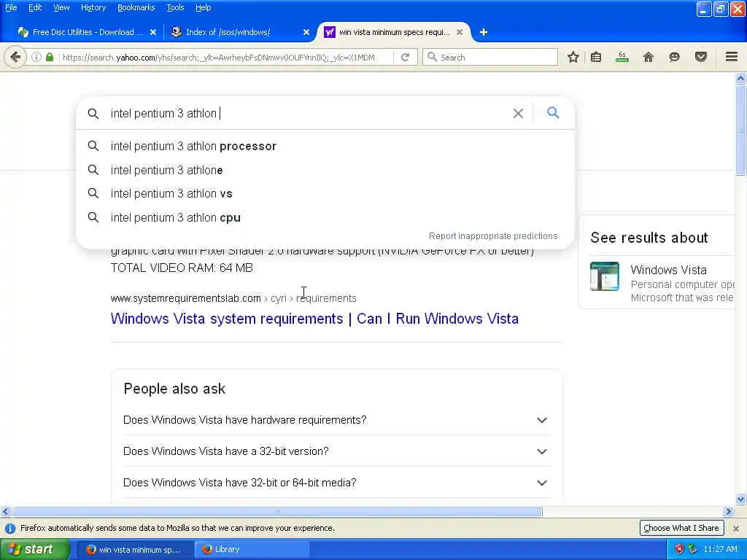Switch to Free Disc Utilities tab

86,32
